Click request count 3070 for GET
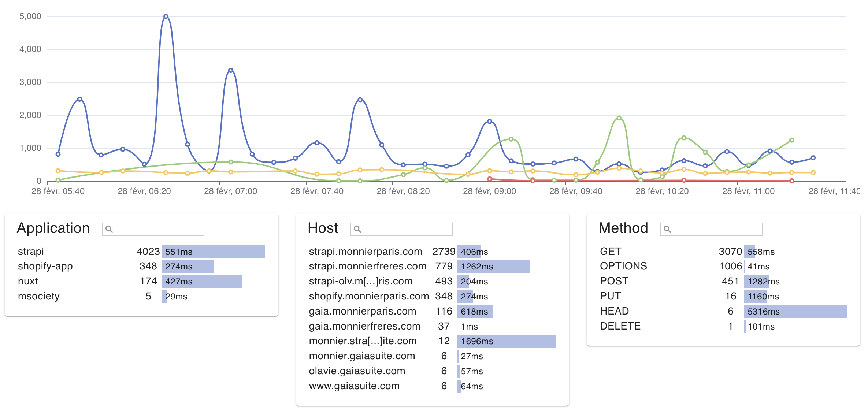868x413 pixels. [730, 252]
